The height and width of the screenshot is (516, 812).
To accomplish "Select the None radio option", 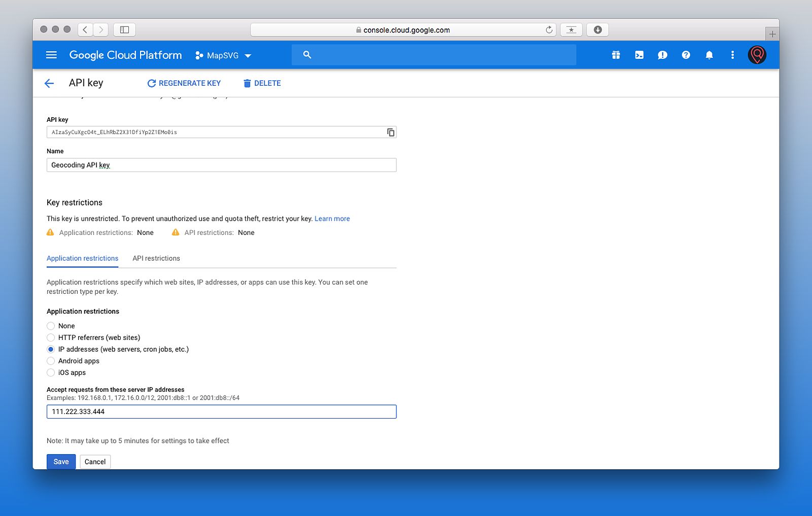I will [x=51, y=326].
